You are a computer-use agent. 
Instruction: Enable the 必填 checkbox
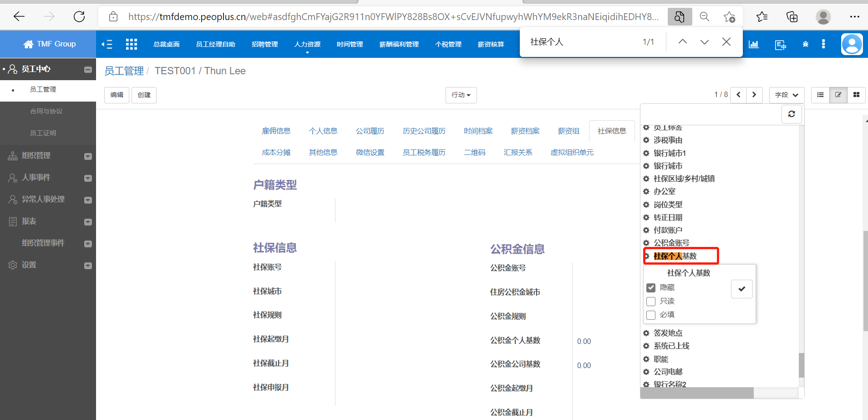pos(651,315)
